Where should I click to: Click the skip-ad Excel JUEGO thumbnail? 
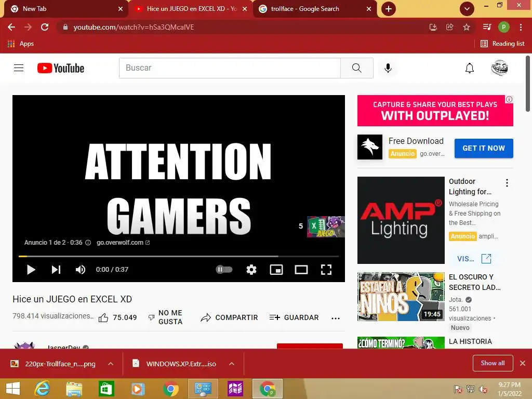click(326, 227)
